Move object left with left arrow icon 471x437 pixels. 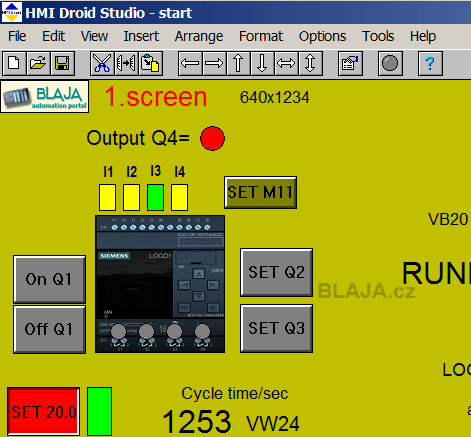[x=190, y=63]
